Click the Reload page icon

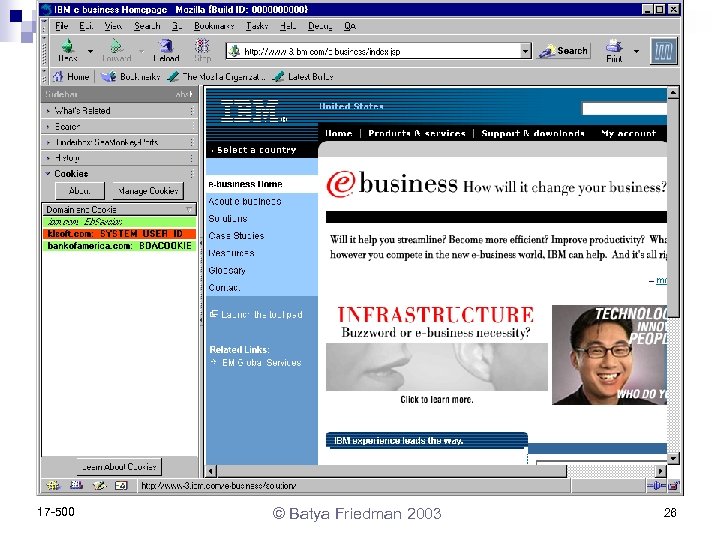[x=166, y=50]
